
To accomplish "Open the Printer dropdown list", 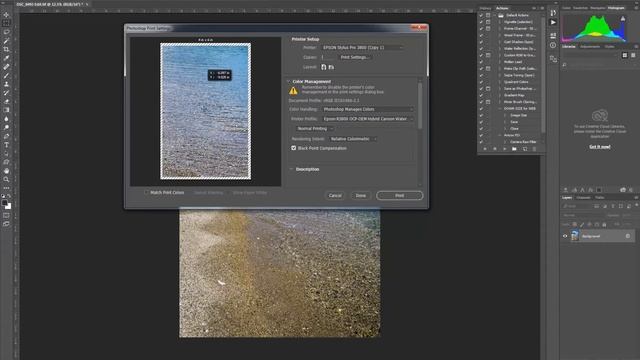I will click(363, 47).
